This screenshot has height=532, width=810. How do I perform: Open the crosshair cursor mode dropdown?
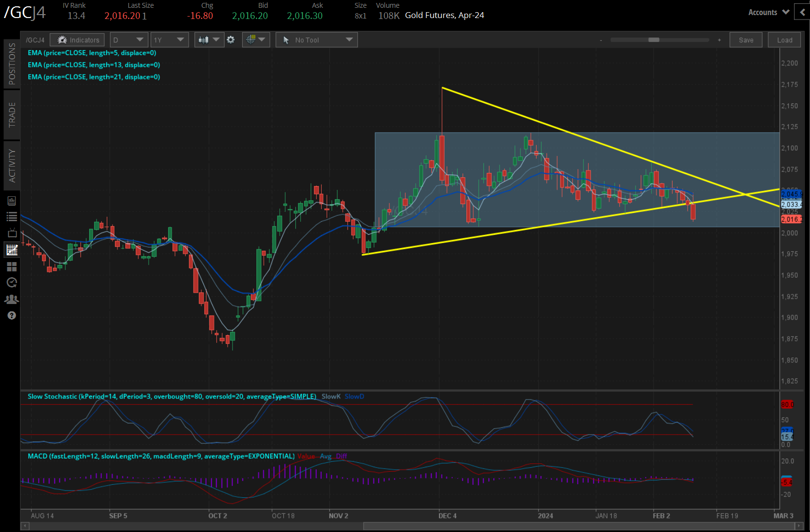[256, 40]
